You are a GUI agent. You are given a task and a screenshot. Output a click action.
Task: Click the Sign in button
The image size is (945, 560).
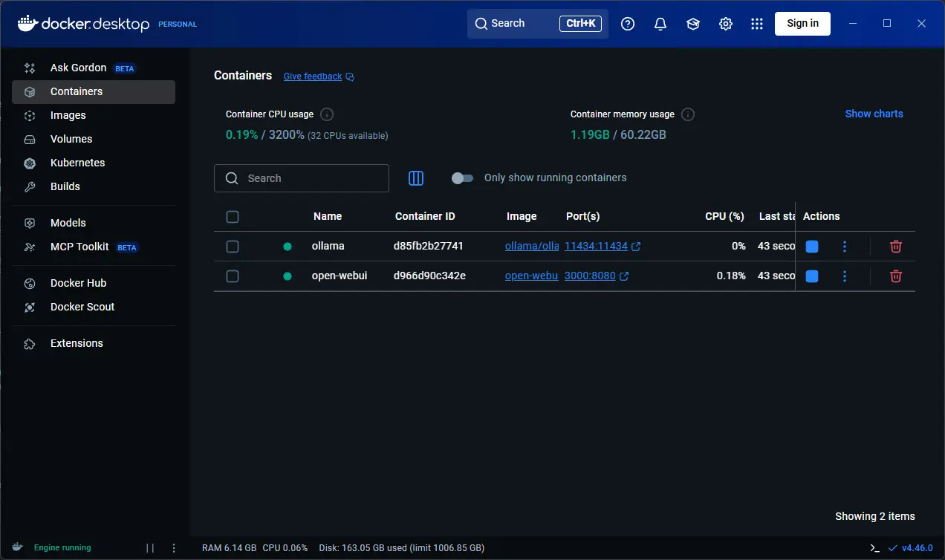click(x=802, y=23)
